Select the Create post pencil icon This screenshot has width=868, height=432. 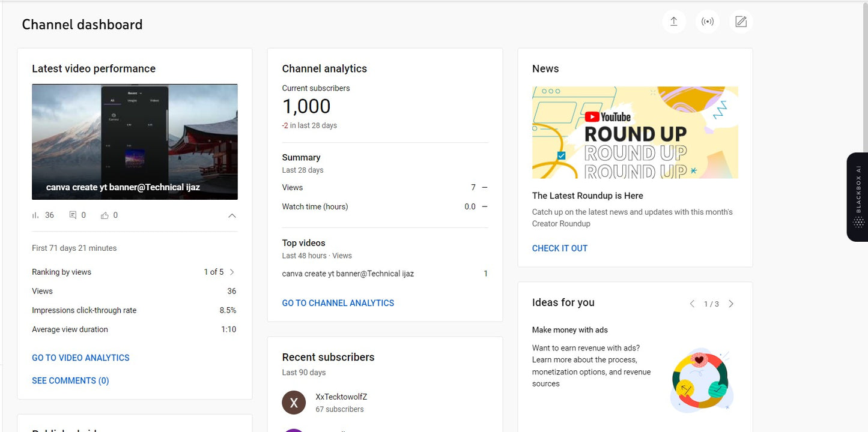741,21
